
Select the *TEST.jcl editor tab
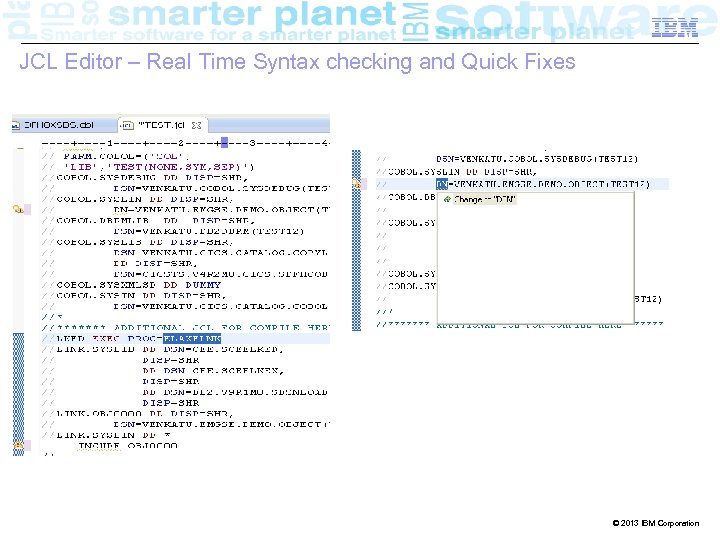click(x=162, y=125)
